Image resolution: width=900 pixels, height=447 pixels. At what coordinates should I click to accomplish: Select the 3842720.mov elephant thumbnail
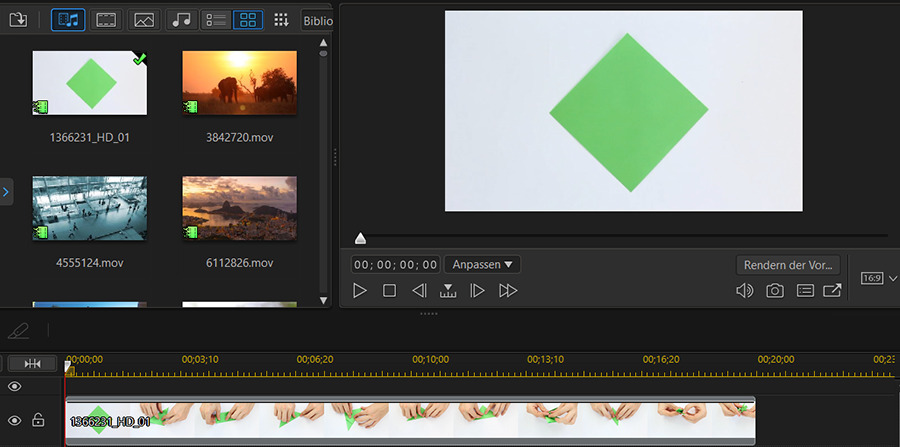pos(239,83)
